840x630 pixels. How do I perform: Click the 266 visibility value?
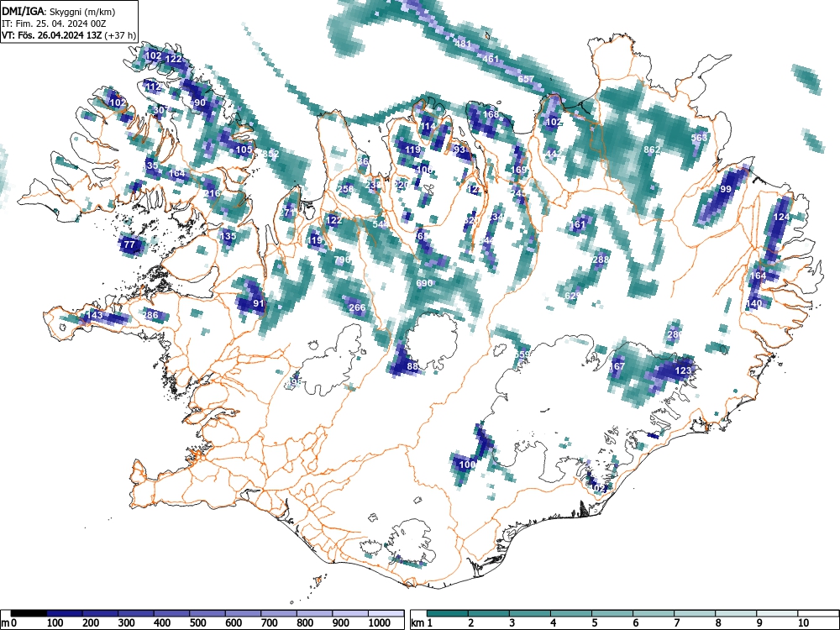coord(357,307)
